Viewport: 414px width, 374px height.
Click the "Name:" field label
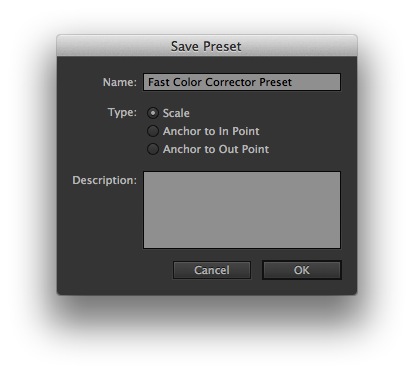[120, 82]
